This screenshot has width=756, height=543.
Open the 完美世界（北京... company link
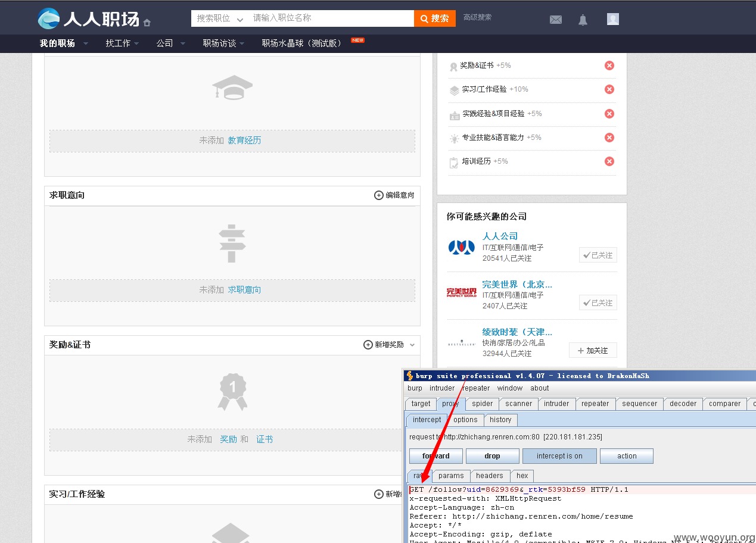click(517, 285)
